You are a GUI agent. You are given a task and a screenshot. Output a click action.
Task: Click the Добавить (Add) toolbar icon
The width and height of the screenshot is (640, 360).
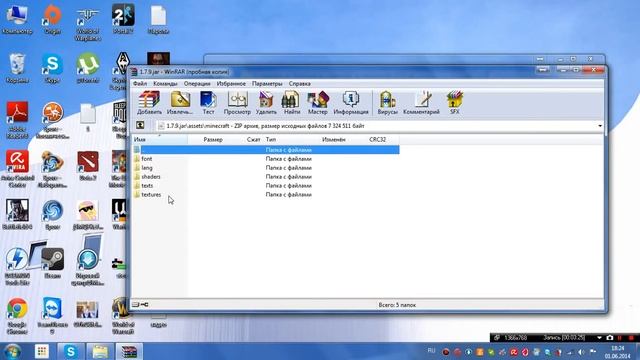pyautogui.click(x=149, y=102)
